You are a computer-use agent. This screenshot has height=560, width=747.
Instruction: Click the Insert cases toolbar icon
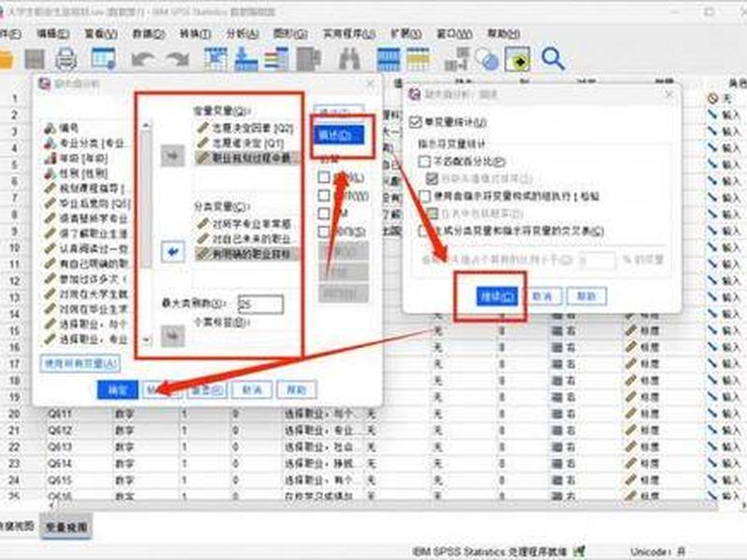point(388,60)
